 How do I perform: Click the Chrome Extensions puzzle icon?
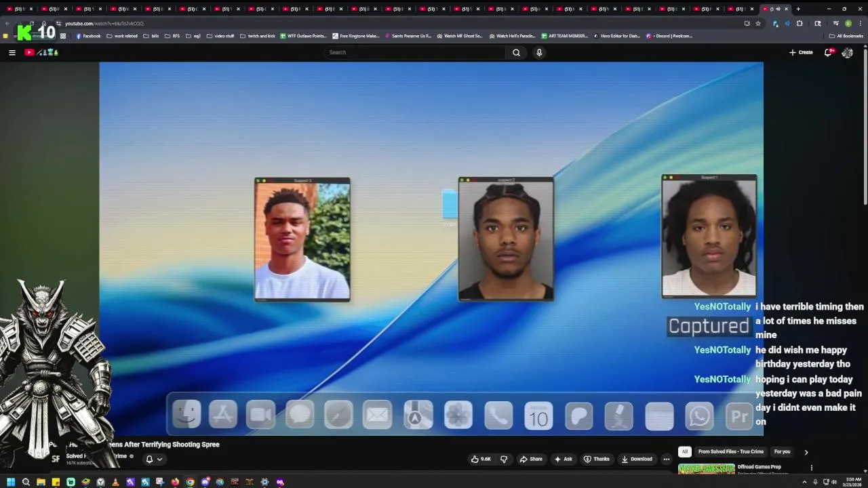click(800, 23)
